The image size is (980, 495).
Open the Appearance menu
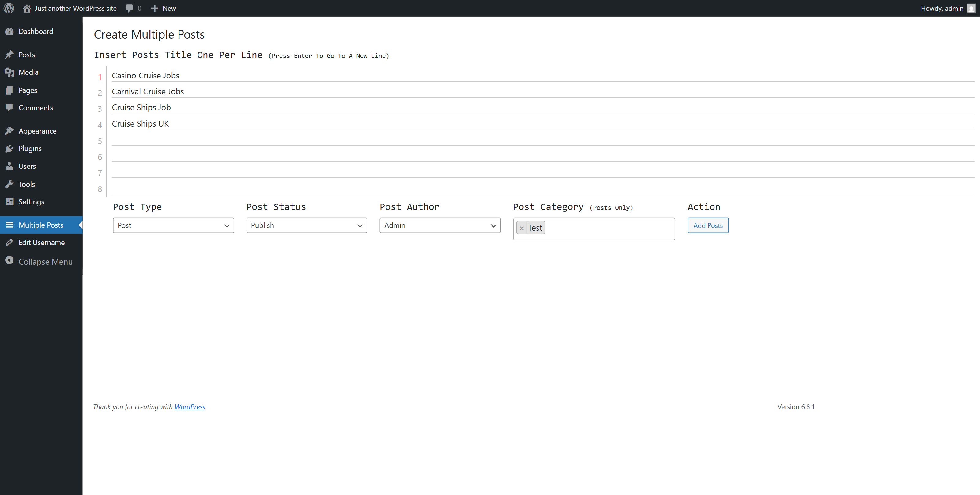coord(37,131)
